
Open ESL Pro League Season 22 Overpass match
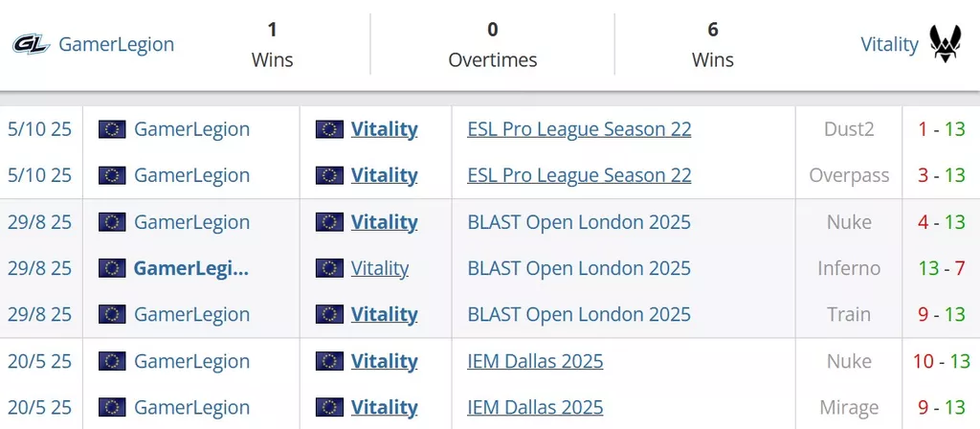click(579, 175)
